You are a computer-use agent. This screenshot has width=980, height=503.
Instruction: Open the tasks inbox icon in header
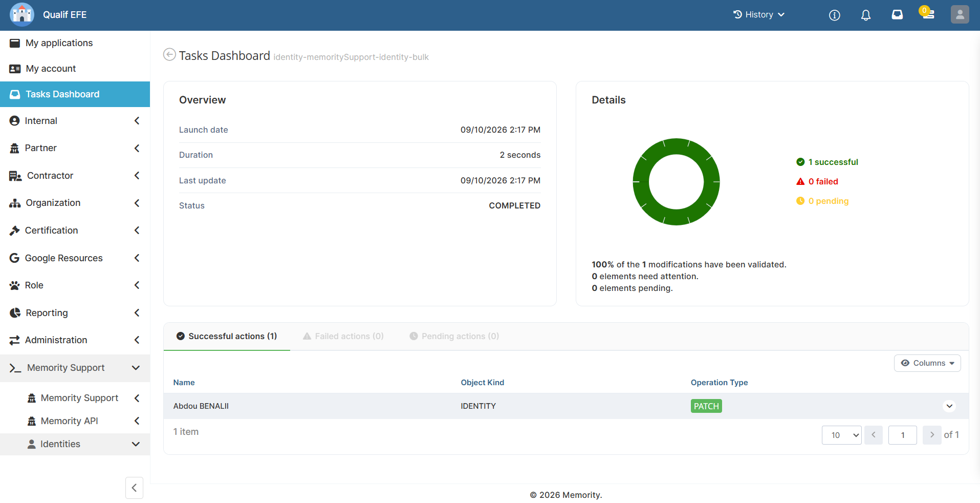897,14
